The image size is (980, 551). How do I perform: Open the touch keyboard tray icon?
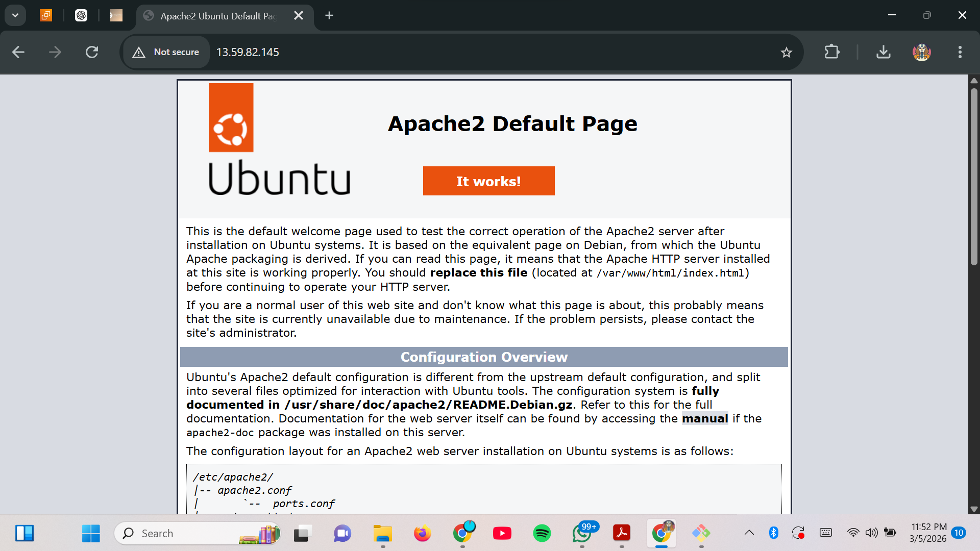[826, 533]
